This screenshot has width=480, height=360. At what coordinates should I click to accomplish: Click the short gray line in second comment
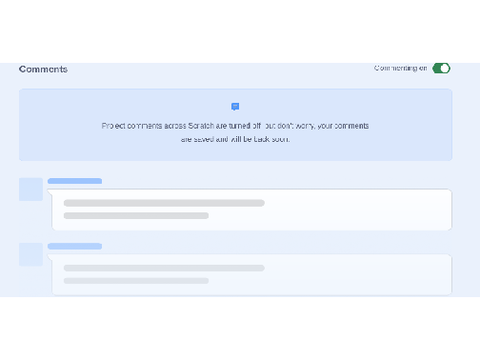tap(136, 281)
